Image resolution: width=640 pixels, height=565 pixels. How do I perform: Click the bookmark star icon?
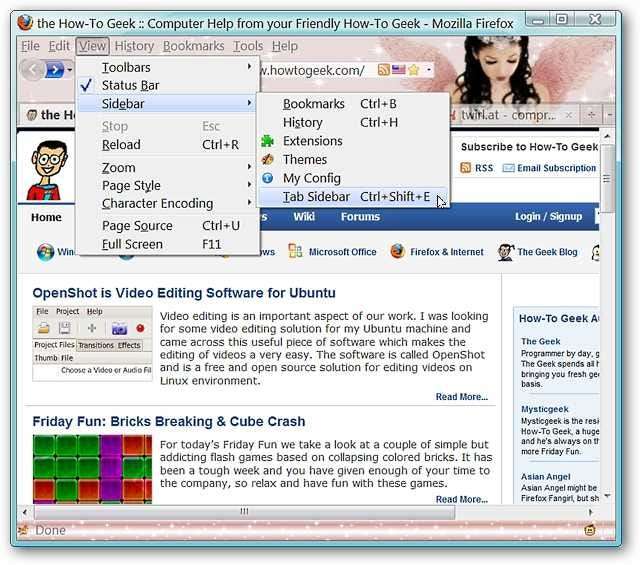point(413,70)
